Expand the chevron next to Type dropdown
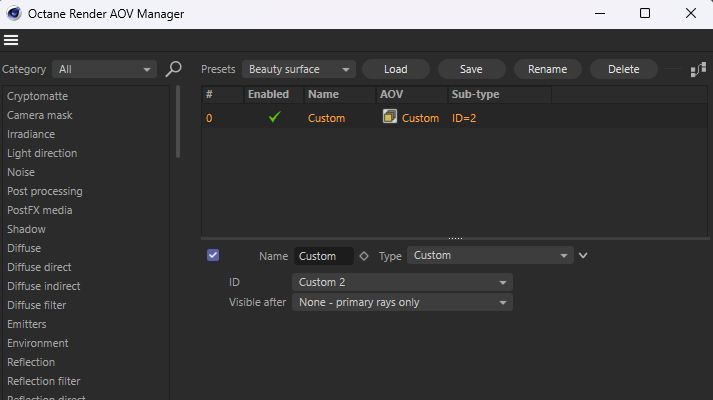The width and height of the screenshot is (713, 400). (x=583, y=255)
